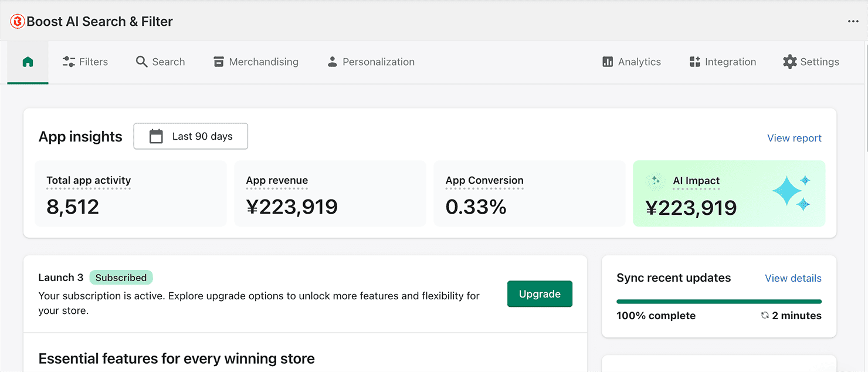Click the Analytics chart icon

(x=608, y=62)
